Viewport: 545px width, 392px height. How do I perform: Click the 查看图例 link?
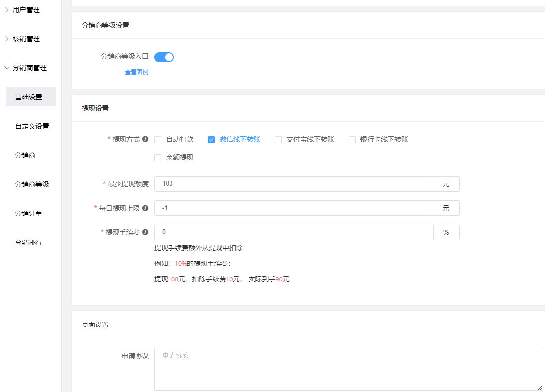(136, 72)
